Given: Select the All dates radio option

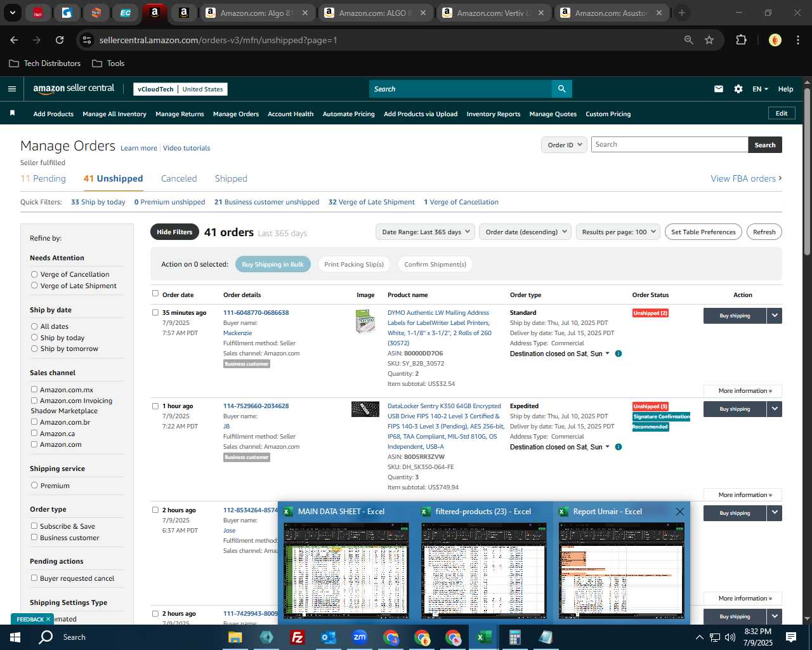Looking at the screenshot, I should [34, 326].
